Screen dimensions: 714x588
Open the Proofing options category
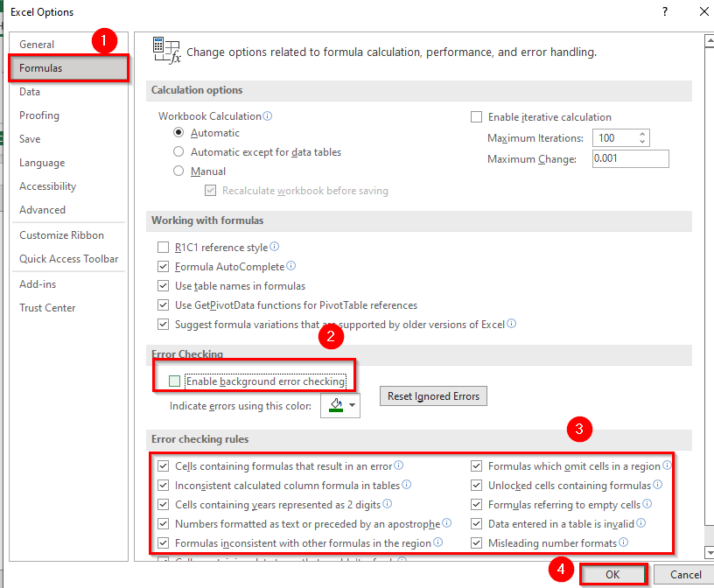point(68,115)
